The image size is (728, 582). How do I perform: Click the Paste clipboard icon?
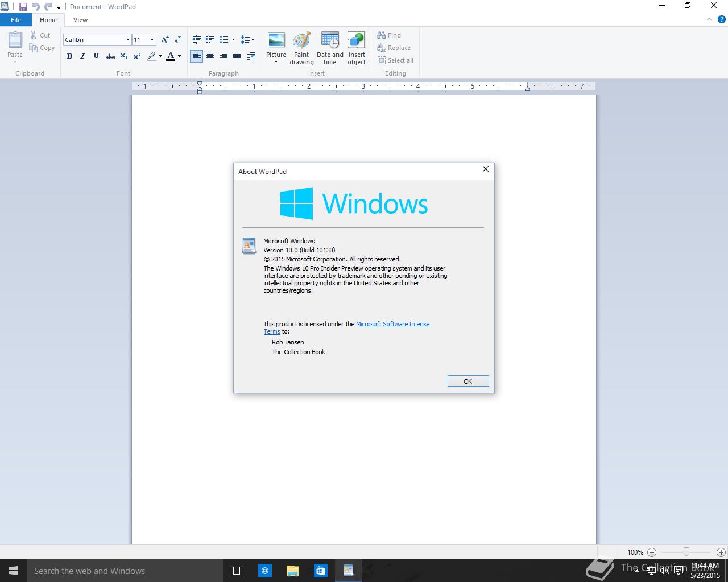click(x=15, y=40)
